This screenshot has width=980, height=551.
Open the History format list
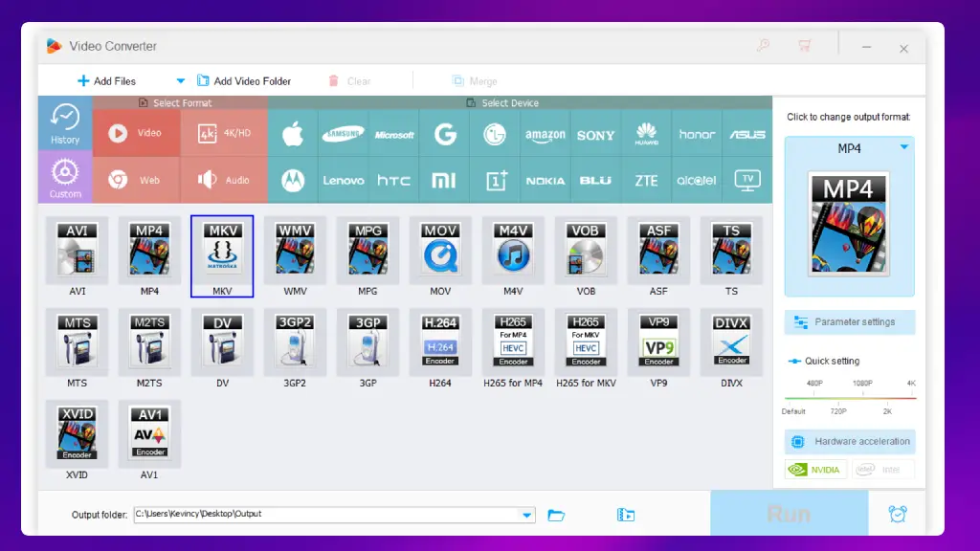(65, 123)
